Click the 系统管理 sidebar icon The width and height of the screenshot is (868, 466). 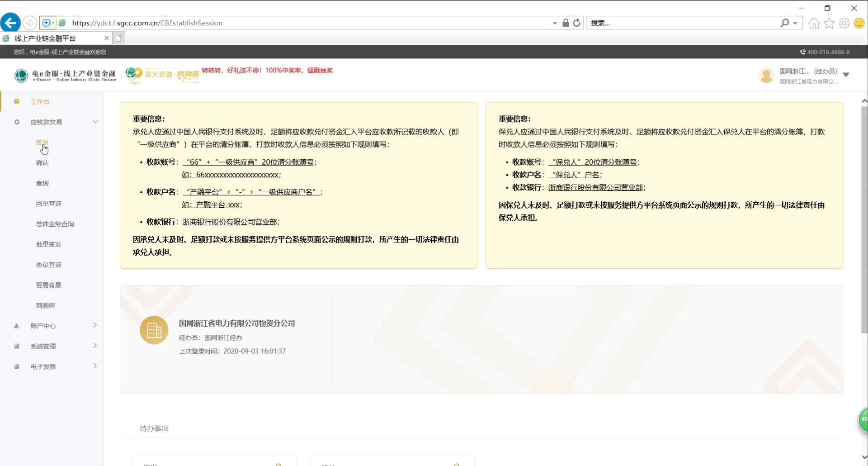[17, 346]
